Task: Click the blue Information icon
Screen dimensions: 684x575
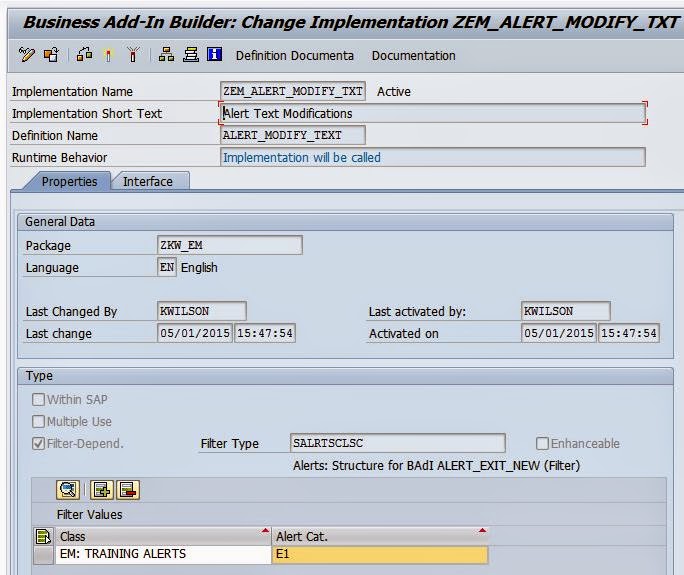Action: click(x=214, y=55)
